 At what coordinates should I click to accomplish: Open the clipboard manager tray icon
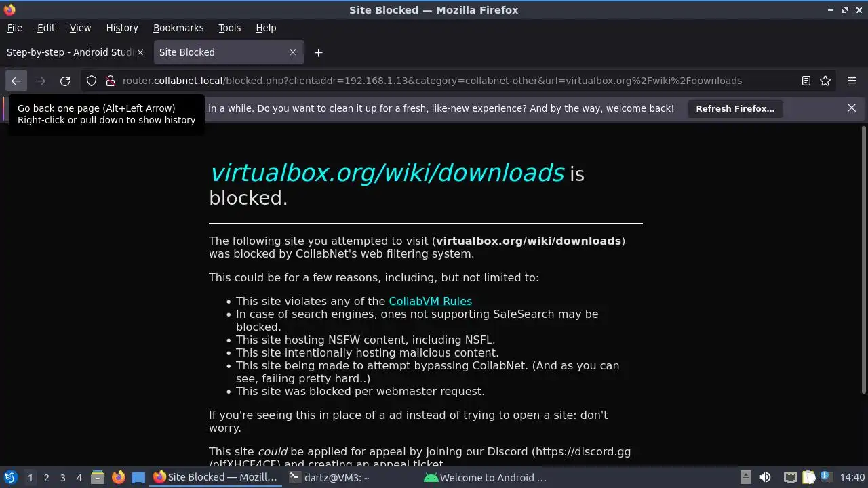point(808,477)
